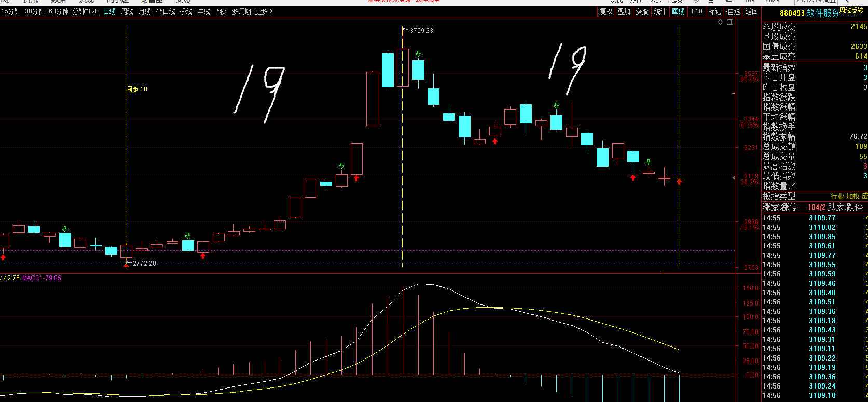Click the 今日开盘 row
The height and width of the screenshot is (402, 868).
coord(815,77)
